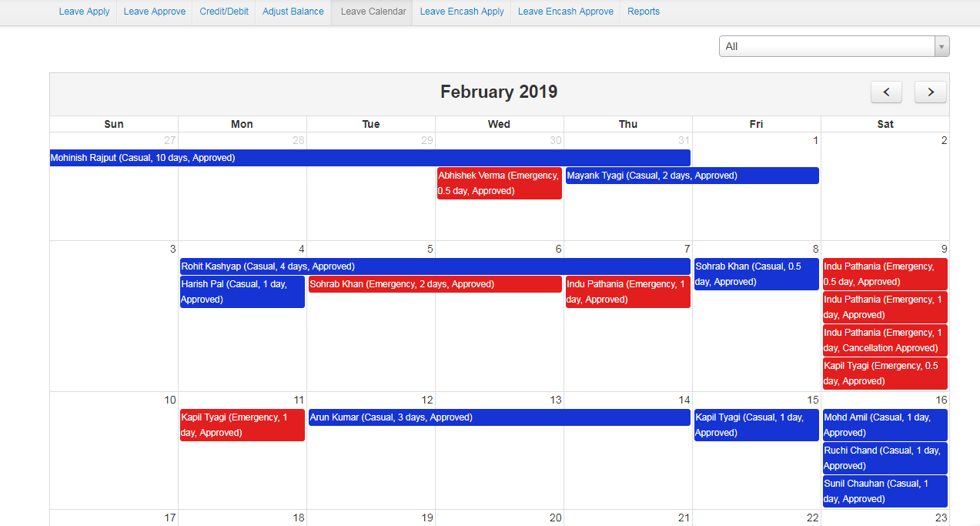This screenshot has height=526, width=980.
Task: Open the All filter dropdown
Action: pos(834,46)
